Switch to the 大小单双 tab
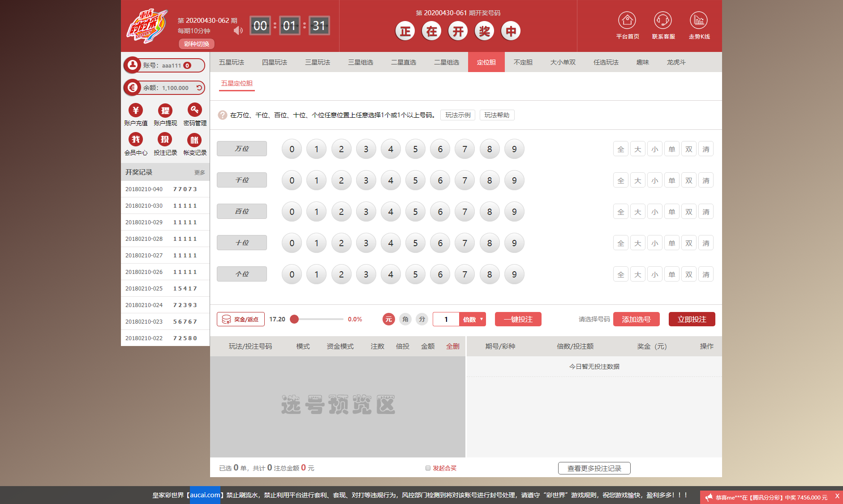 coord(563,62)
